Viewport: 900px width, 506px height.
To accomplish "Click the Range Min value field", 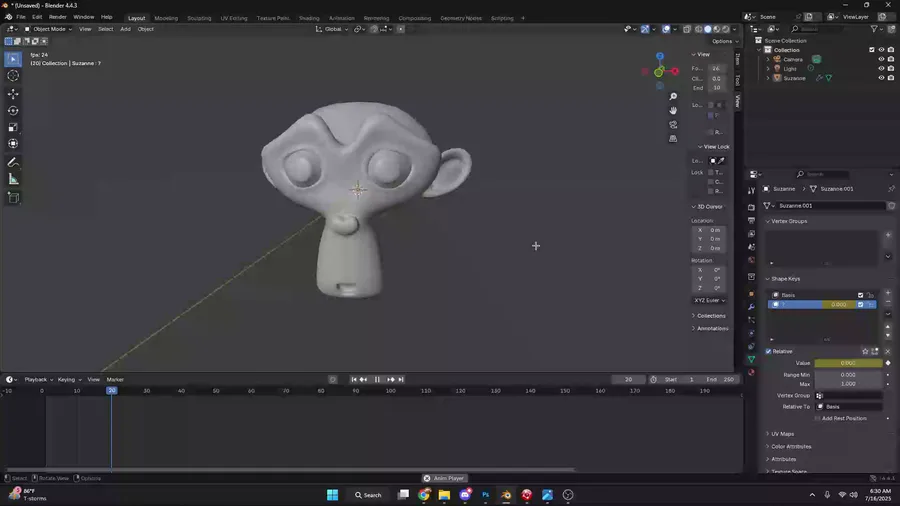I will click(848, 375).
